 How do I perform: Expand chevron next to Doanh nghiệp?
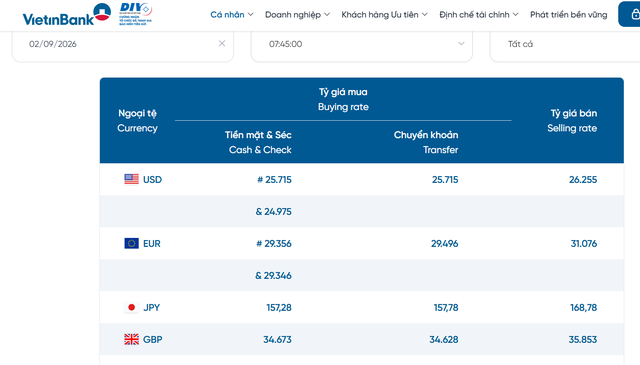(x=327, y=14)
